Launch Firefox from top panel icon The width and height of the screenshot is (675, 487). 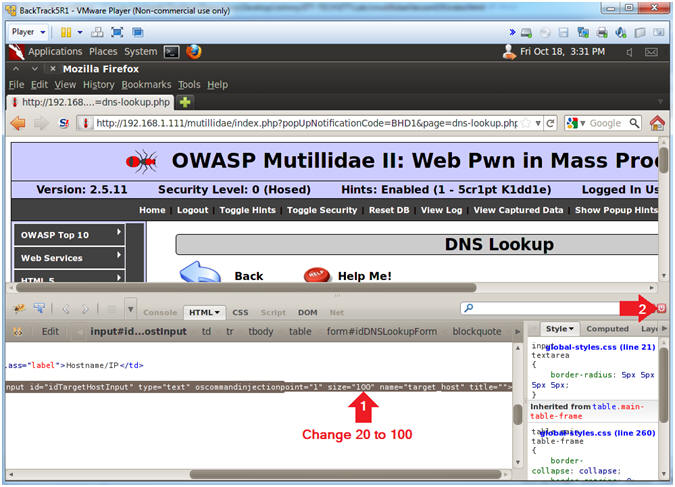[194, 52]
